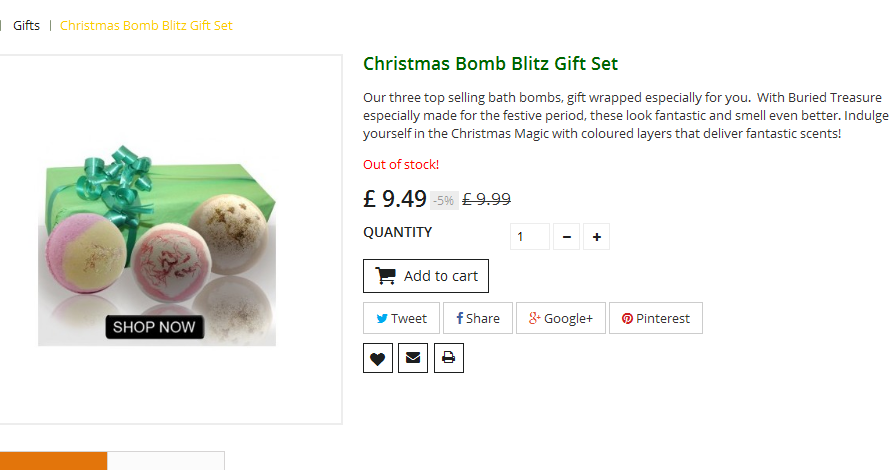
Task: Share product on Twitter via Tweet
Action: [x=401, y=318]
